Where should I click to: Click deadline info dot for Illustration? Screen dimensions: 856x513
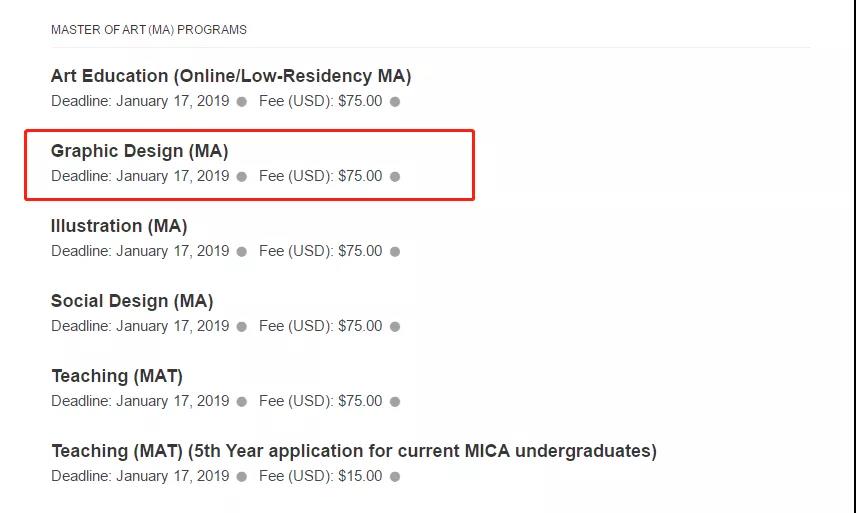pyautogui.click(x=242, y=252)
